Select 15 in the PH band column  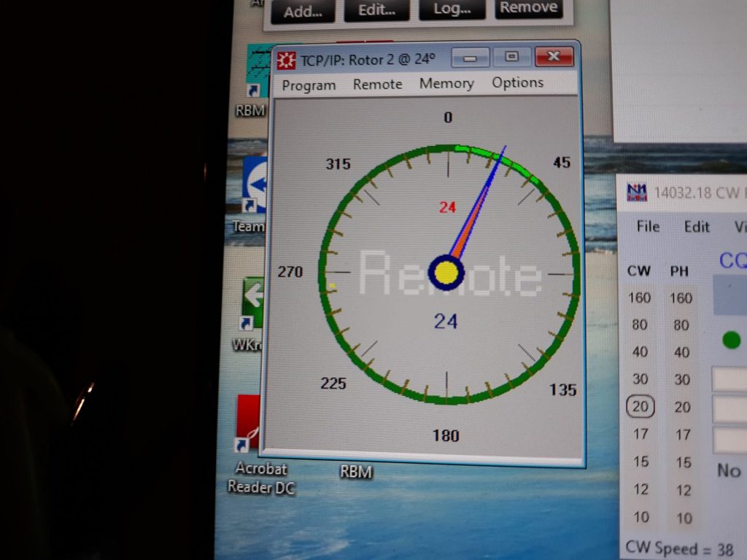pos(684,462)
